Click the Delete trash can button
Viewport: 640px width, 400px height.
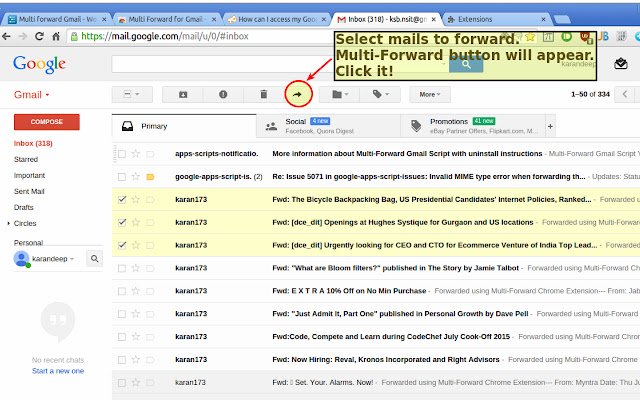click(264, 94)
